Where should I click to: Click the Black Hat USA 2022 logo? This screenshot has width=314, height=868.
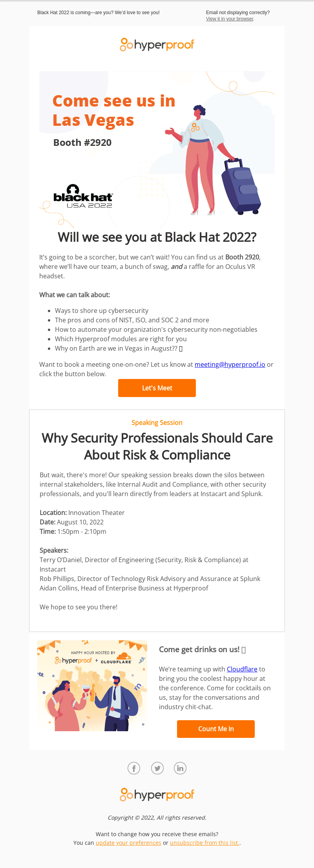[x=83, y=196]
